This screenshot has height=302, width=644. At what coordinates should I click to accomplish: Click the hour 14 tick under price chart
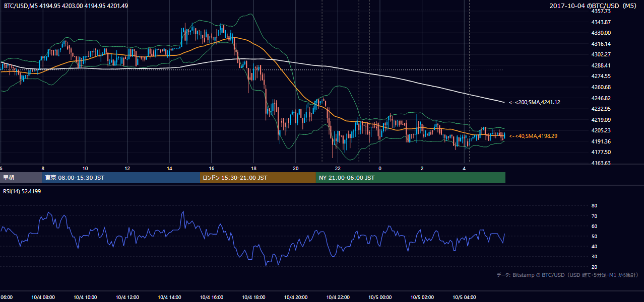[169, 168]
